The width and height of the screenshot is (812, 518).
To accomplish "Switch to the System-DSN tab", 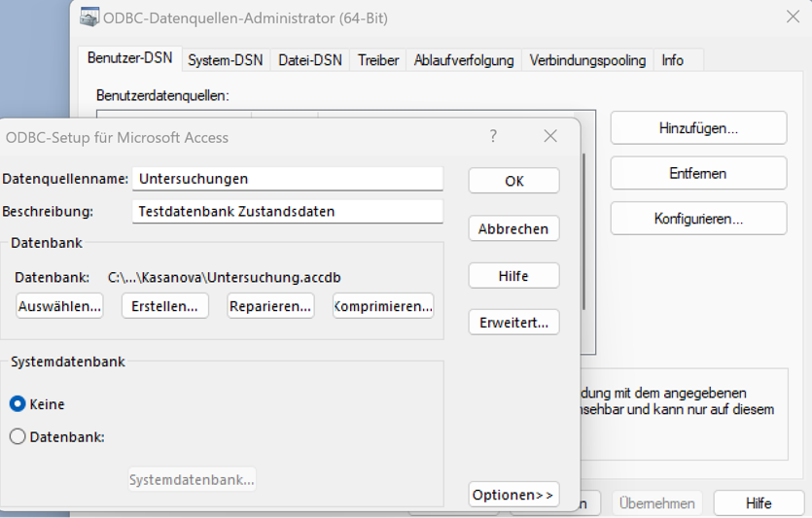I will tap(226, 60).
